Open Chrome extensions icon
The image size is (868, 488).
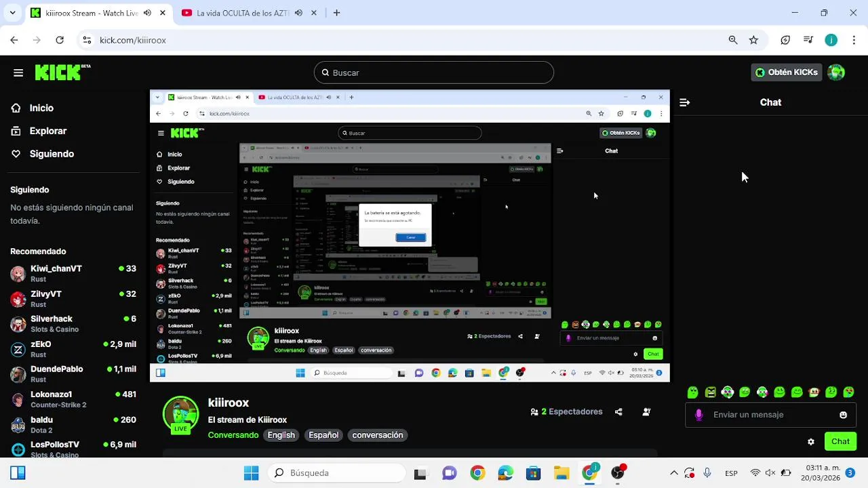pyautogui.click(x=785, y=40)
